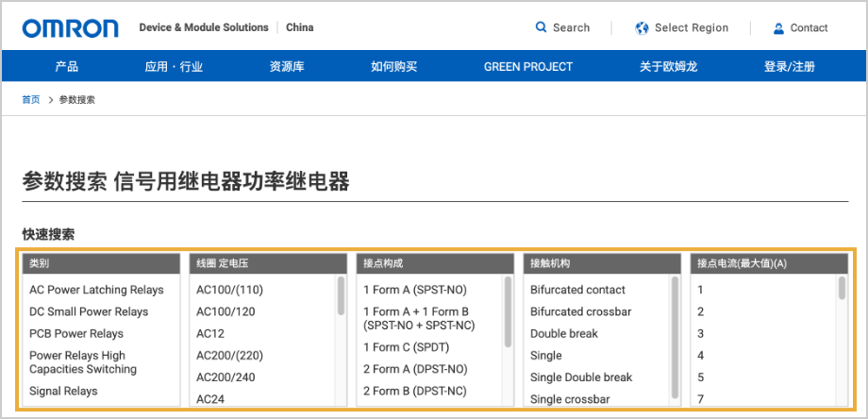
Task: Click the Search magnifier icon
Action: [541, 27]
